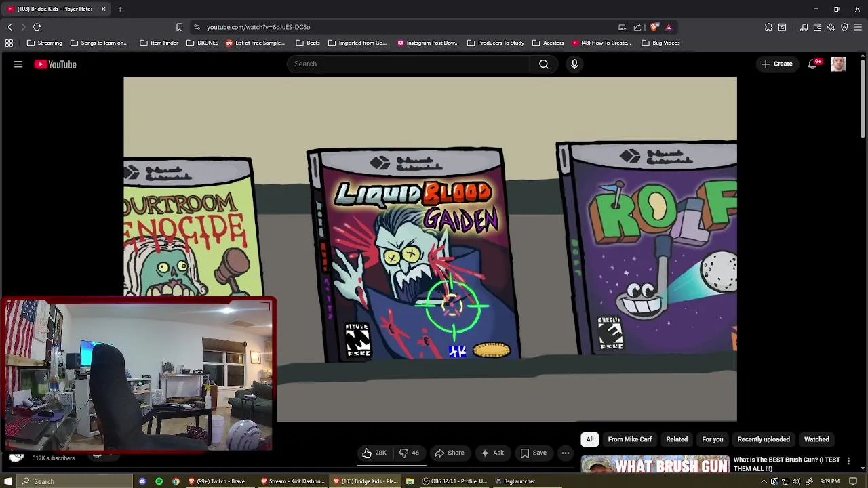Viewport: 868px width, 488px height.
Task: Click the share page icon in the address bar
Action: [x=637, y=27]
